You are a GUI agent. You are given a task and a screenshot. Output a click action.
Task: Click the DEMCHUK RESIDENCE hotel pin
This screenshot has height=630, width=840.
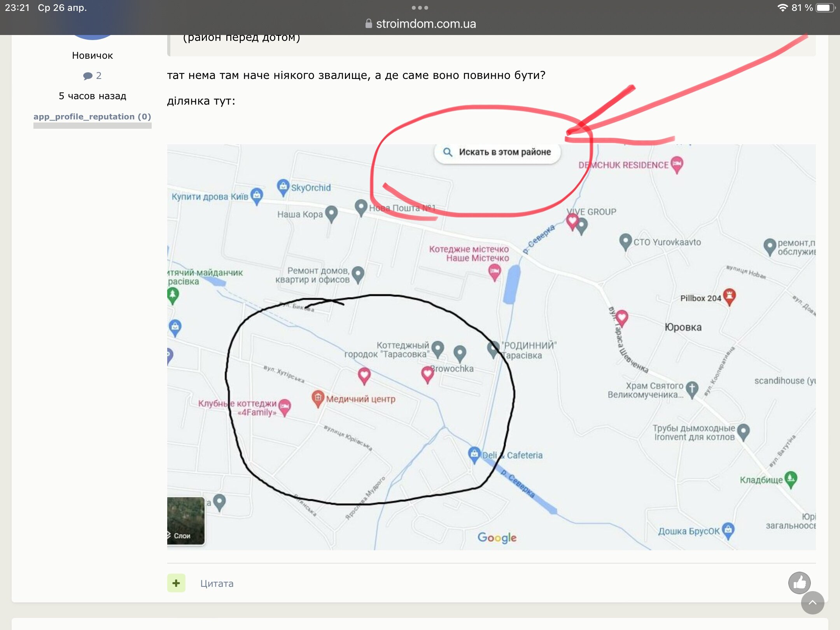(677, 164)
